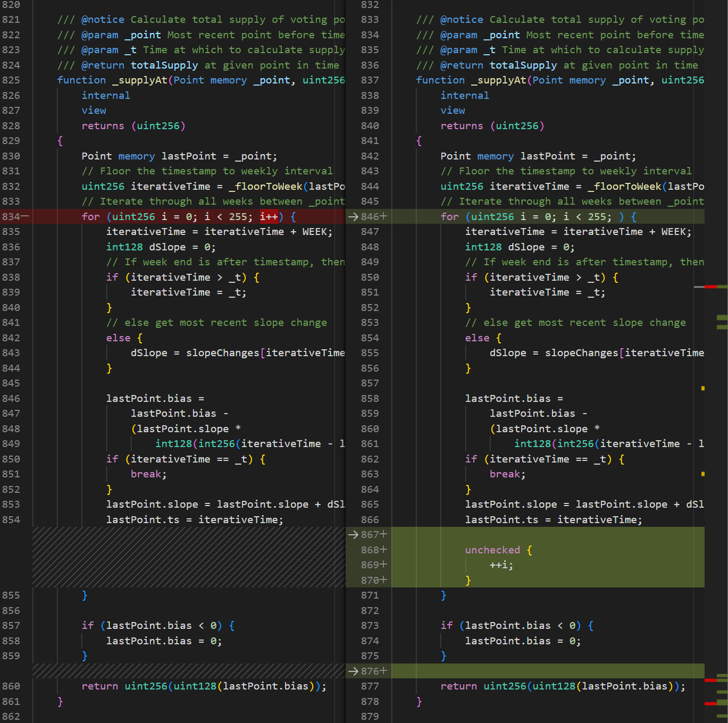Click 'lastPoint.ts = iterativeTime;' on right line 866
Screen dimensions: 728x723
554,519
